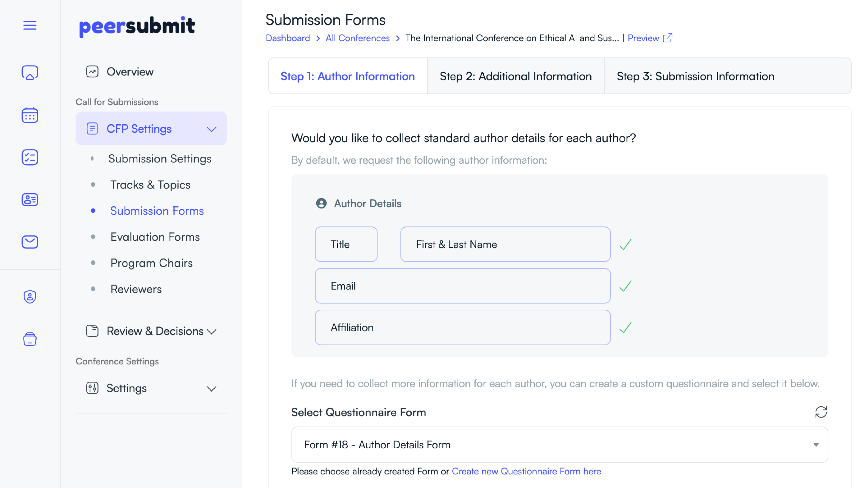
Task: Go to All Conferences breadcrumb link
Action: (357, 38)
